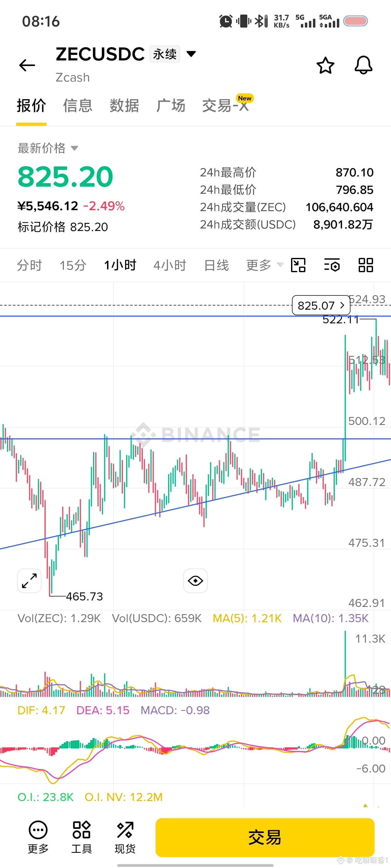Image resolution: width=391 pixels, height=868 pixels.
Task: Tap the Bluetooth status icon
Action: click(261, 21)
